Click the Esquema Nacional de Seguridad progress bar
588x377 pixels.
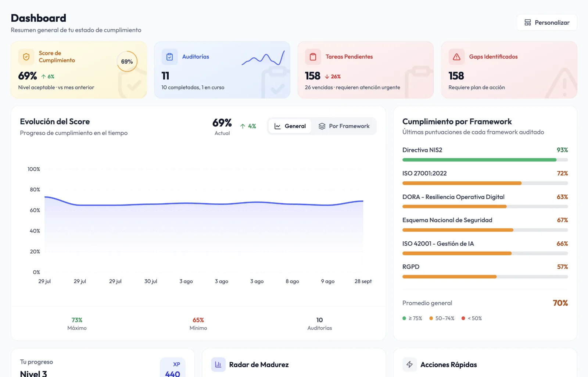point(485,230)
